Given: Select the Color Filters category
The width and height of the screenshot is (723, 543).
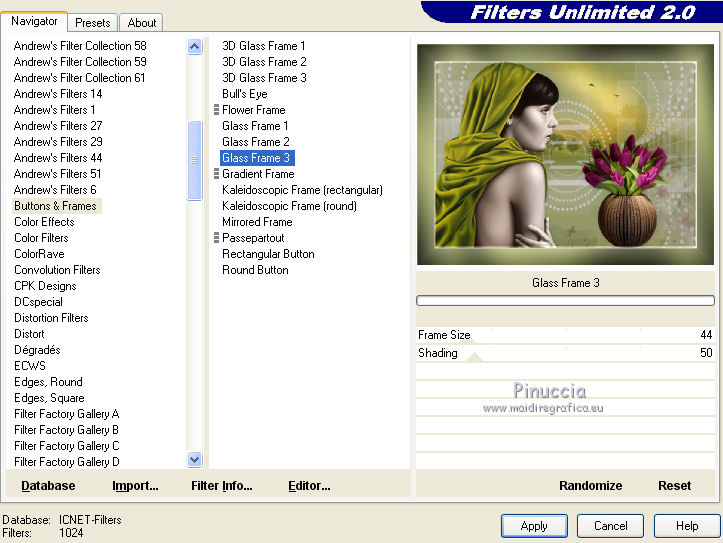Looking at the screenshot, I should [41, 238].
